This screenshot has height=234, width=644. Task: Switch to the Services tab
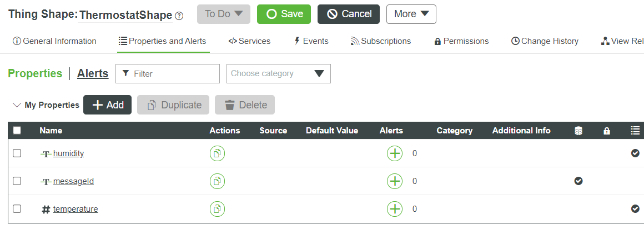click(249, 41)
